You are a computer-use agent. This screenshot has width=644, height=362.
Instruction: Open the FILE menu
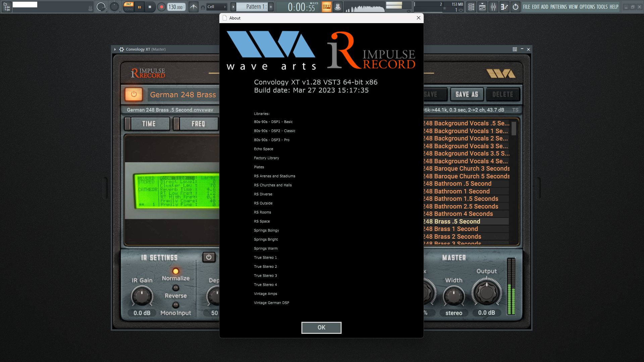tap(527, 7)
